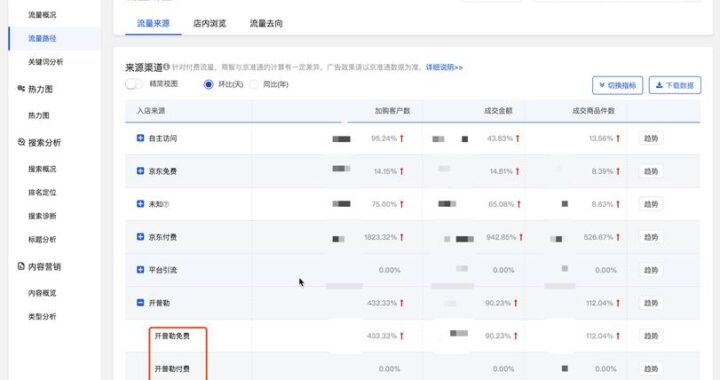Open 关键词分析 in the sidebar

coord(45,62)
